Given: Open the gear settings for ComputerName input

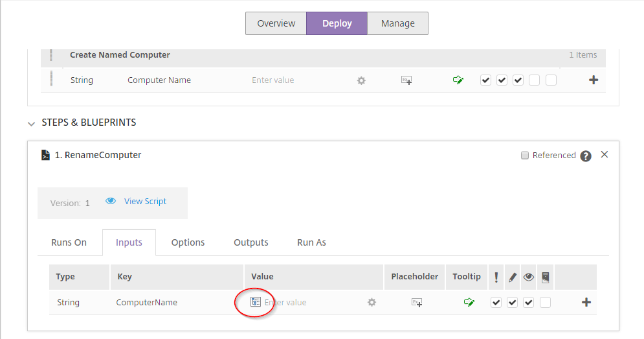Looking at the screenshot, I should point(372,302).
